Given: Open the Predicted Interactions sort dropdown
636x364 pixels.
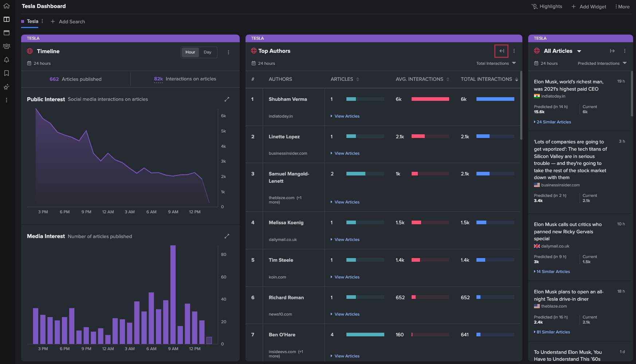Looking at the screenshot, I should pos(602,63).
